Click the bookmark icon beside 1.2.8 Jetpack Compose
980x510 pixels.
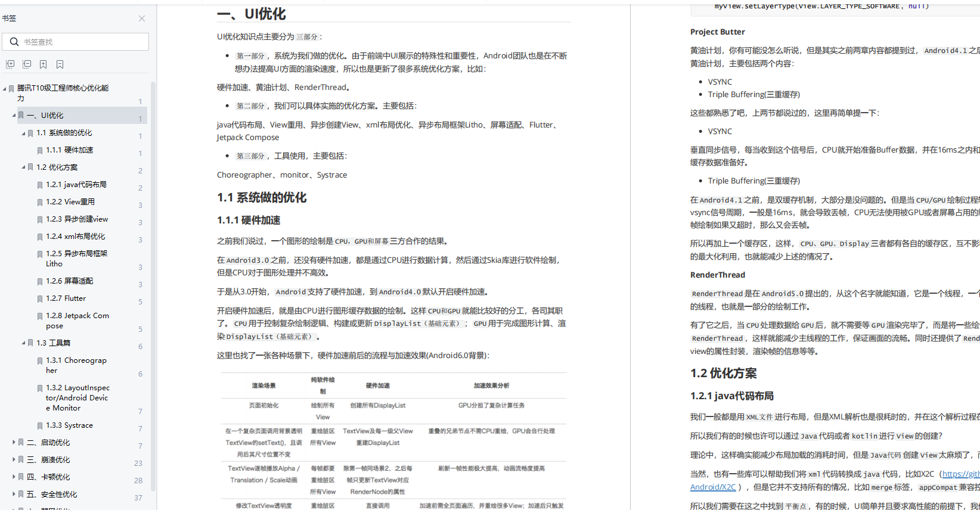coord(40,316)
